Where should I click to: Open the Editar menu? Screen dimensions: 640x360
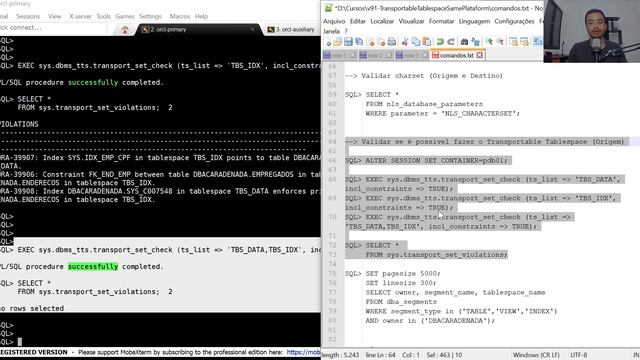click(358, 21)
